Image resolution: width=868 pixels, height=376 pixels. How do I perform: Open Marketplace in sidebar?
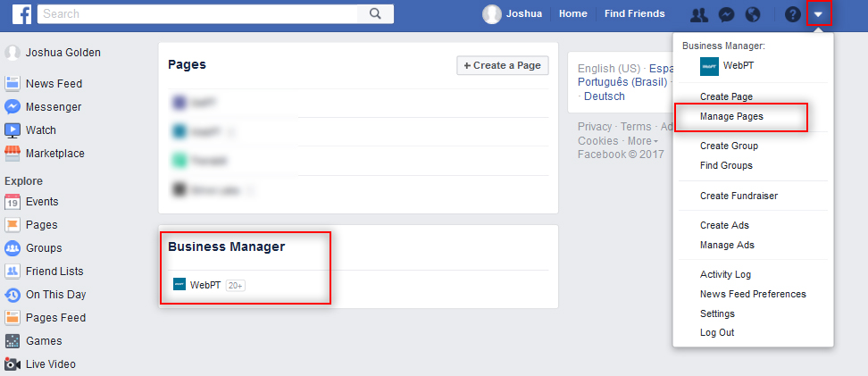(54, 154)
